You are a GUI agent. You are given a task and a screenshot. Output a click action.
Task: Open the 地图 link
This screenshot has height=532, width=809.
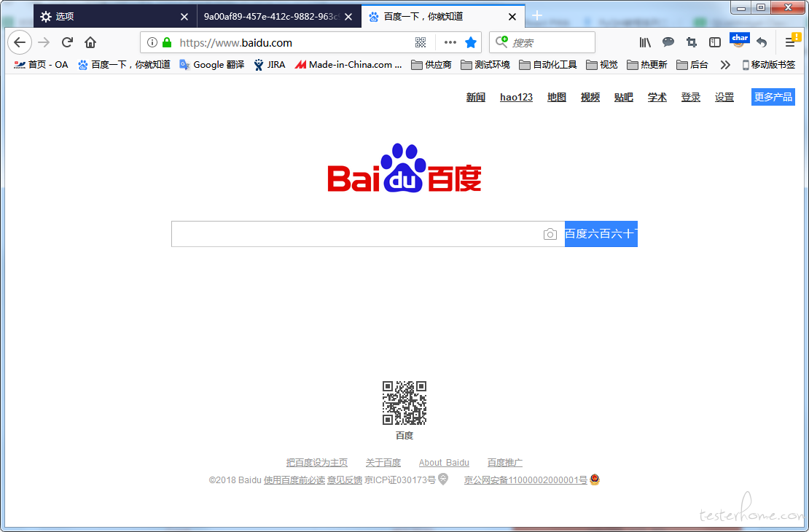click(557, 97)
